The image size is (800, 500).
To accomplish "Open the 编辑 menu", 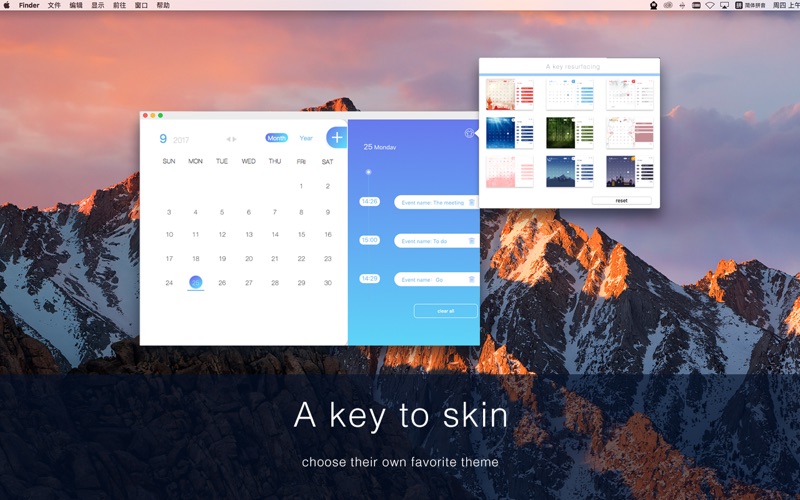I will click(76, 5).
